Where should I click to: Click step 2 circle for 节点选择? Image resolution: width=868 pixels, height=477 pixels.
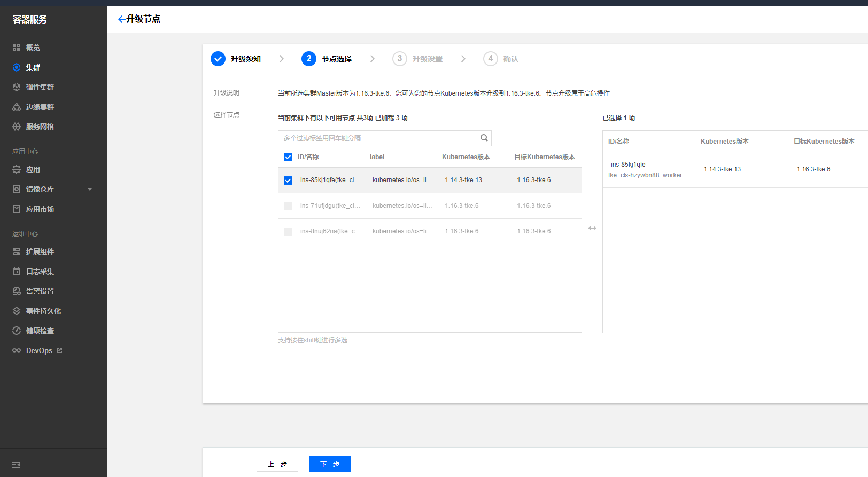coord(309,59)
